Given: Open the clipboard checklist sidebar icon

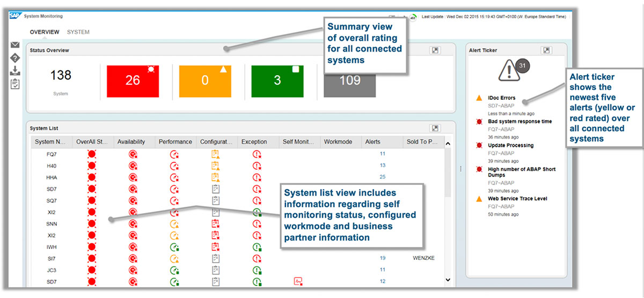Looking at the screenshot, I should tap(15, 84).
